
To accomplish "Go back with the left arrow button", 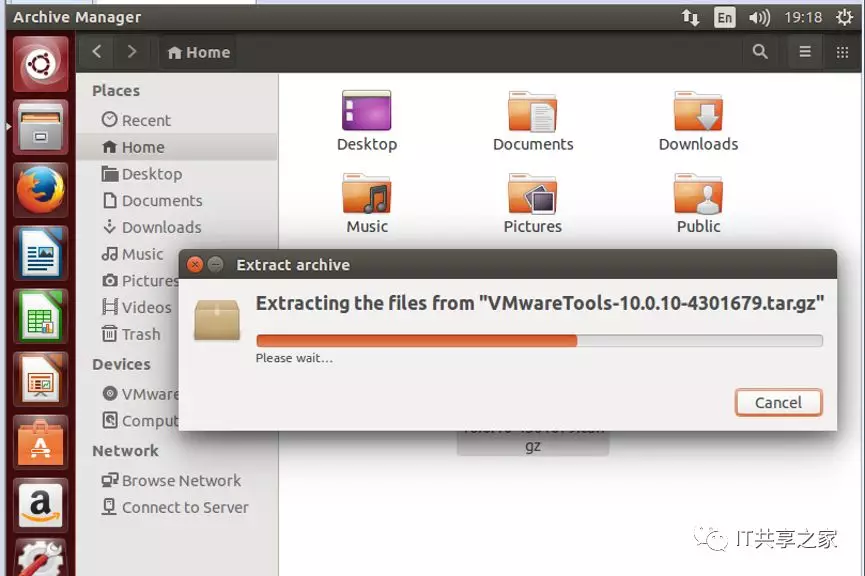I will click(x=97, y=52).
